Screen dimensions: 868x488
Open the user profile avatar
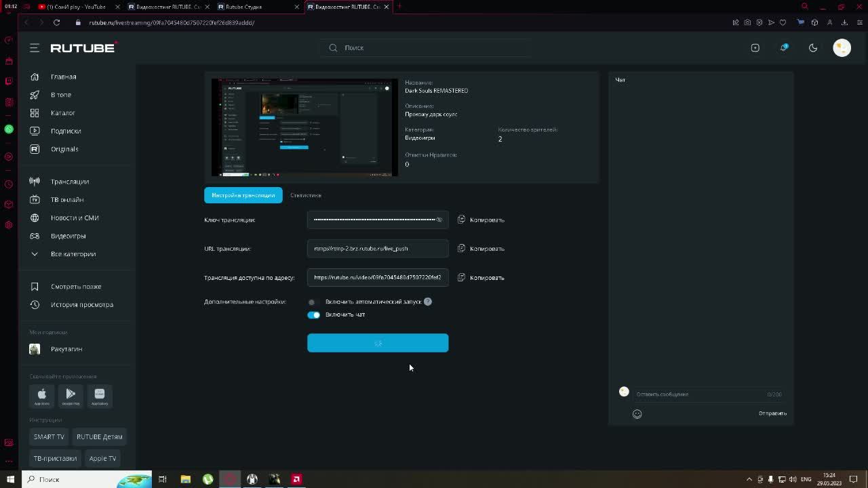pyautogui.click(x=842, y=47)
